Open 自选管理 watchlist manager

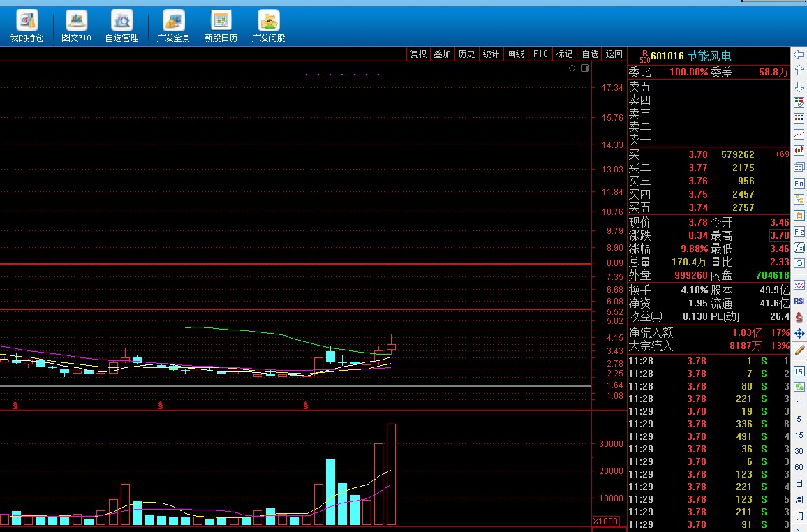(122, 26)
